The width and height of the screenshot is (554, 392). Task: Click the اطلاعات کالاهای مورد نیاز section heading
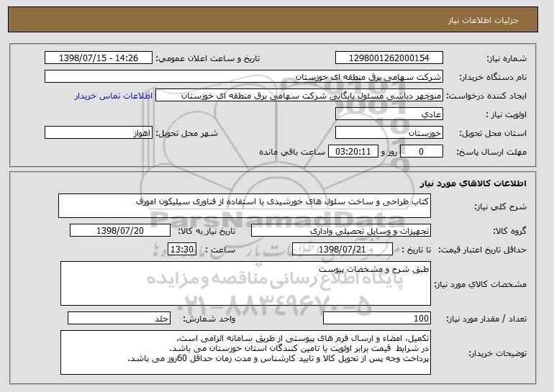473,183
